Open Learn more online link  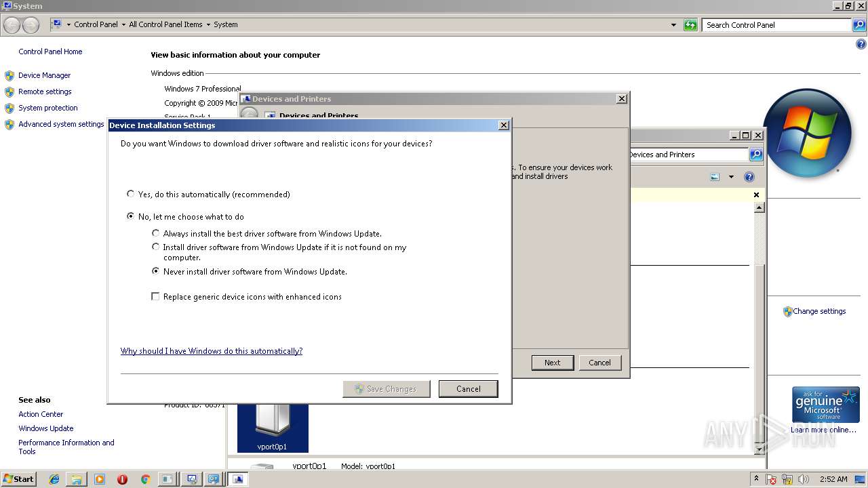point(823,430)
